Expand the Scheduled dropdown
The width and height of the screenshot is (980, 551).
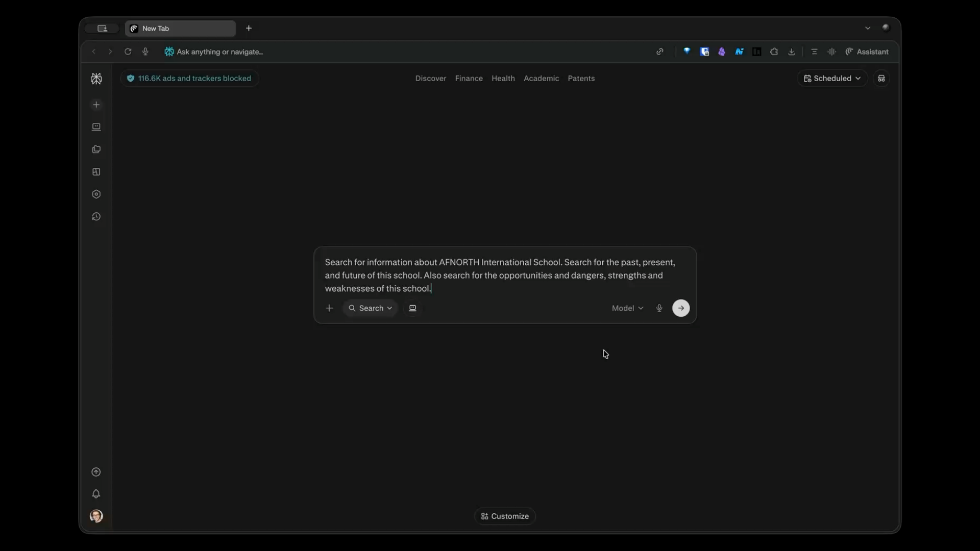pyautogui.click(x=832, y=79)
